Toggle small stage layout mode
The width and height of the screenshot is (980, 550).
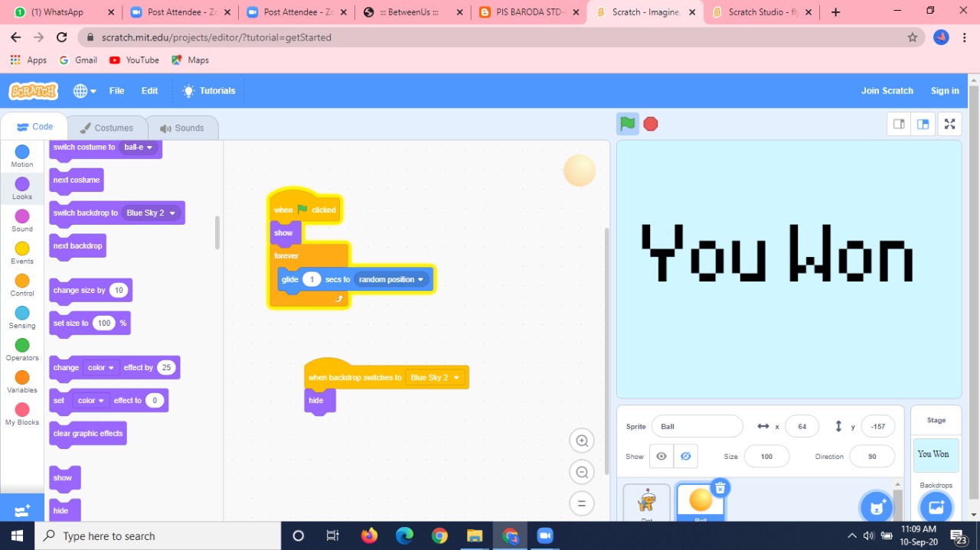[x=899, y=123]
